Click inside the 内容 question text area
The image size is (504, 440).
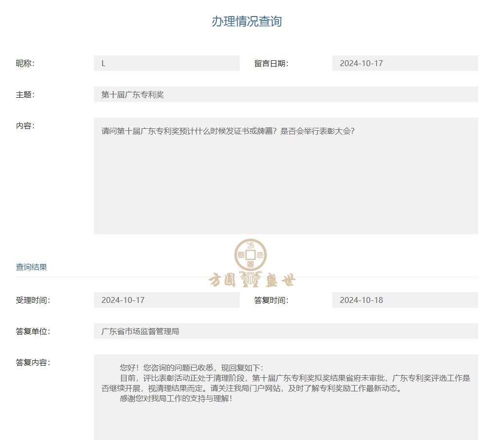(x=286, y=176)
